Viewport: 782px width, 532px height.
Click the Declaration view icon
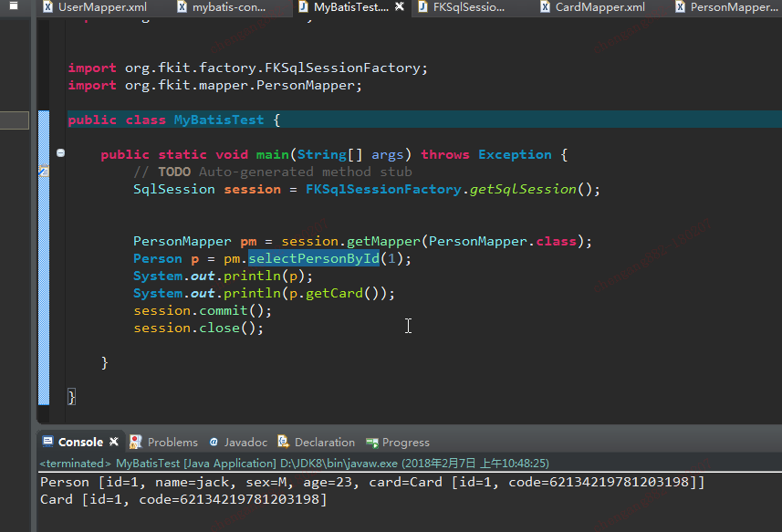[x=283, y=442]
